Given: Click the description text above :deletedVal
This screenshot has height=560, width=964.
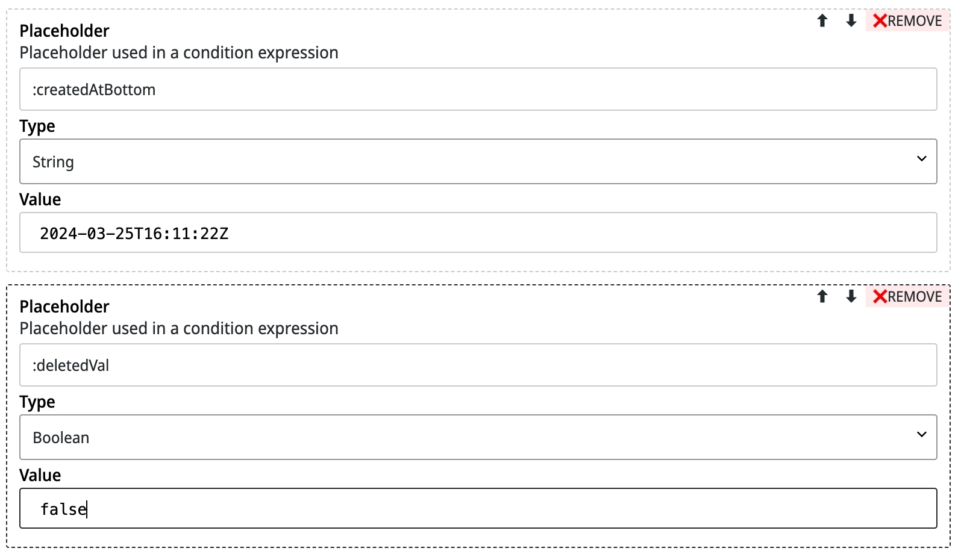Looking at the screenshot, I should tap(179, 329).
